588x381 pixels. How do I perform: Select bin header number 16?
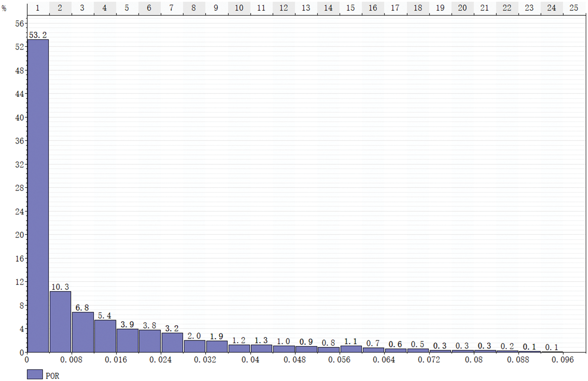tap(373, 8)
